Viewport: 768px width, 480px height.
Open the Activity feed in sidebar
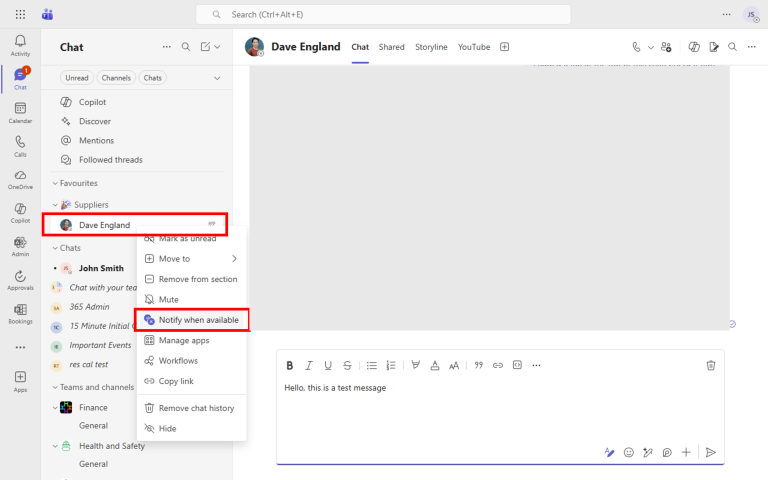(20, 44)
